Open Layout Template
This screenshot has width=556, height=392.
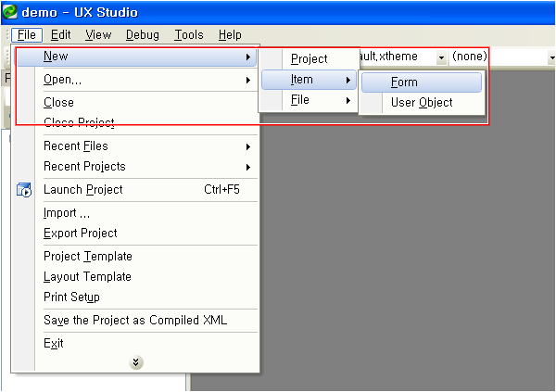coord(137,277)
